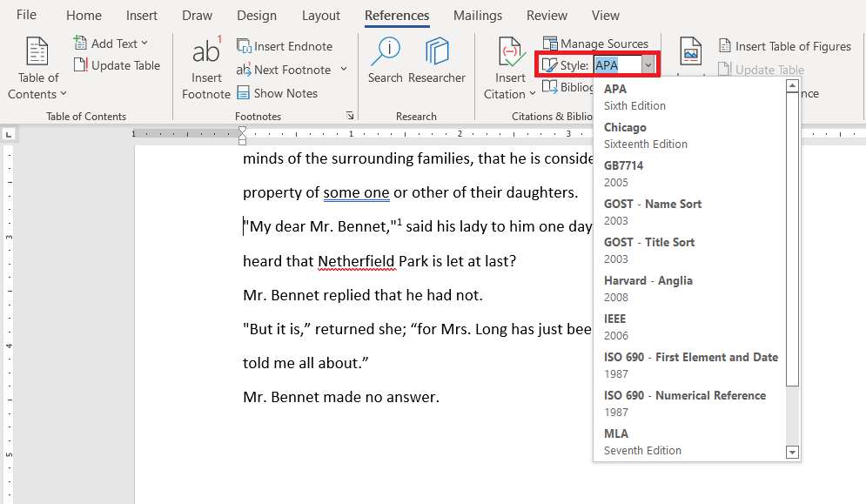Screen dimensions: 866x504
Task: Click Insert Endnote
Action: [x=285, y=46]
